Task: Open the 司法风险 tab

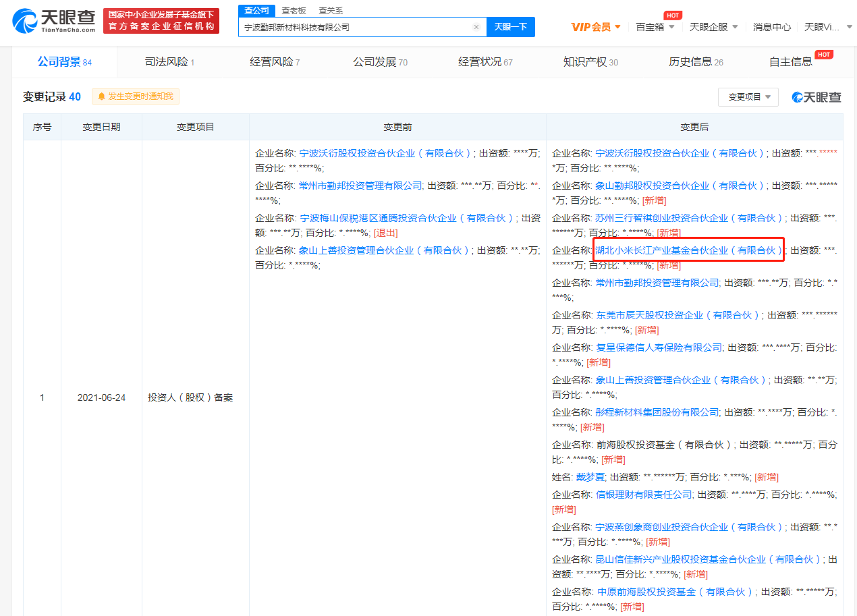Action: 169,62
